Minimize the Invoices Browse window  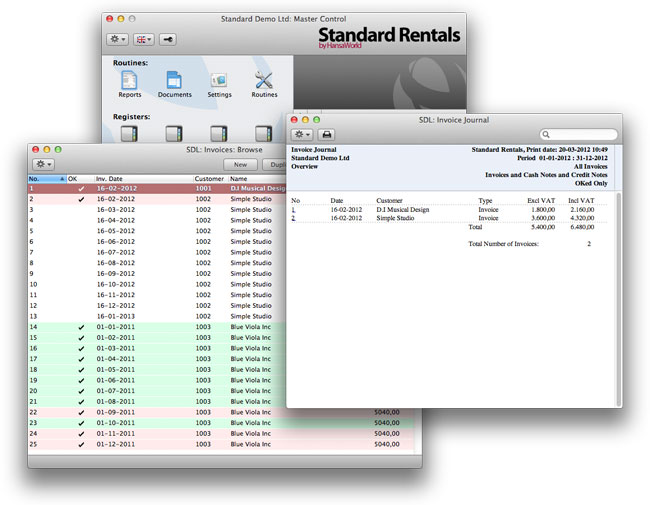tap(47, 150)
